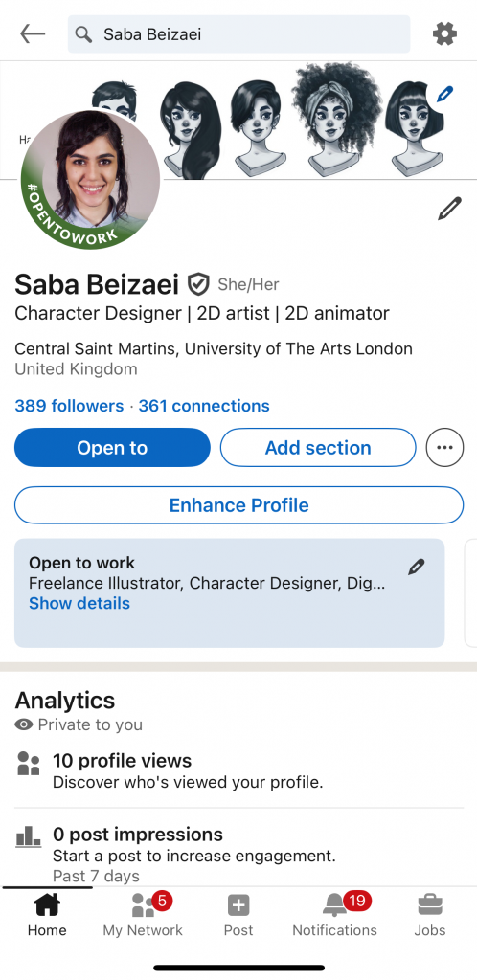Open the 0 post impressions row
The width and height of the screenshot is (477, 980).
point(238,855)
